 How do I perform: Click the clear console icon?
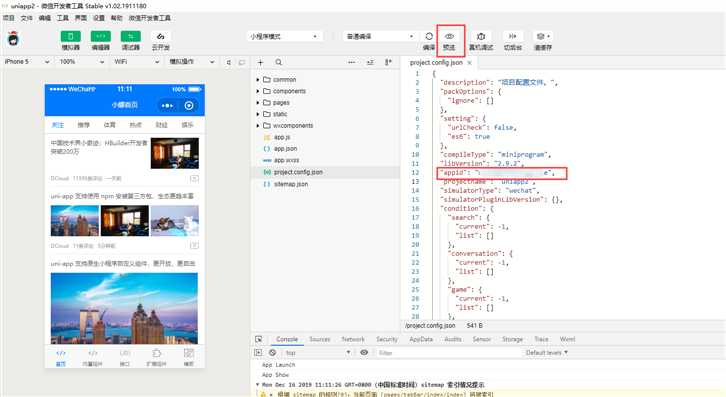point(273,353)
